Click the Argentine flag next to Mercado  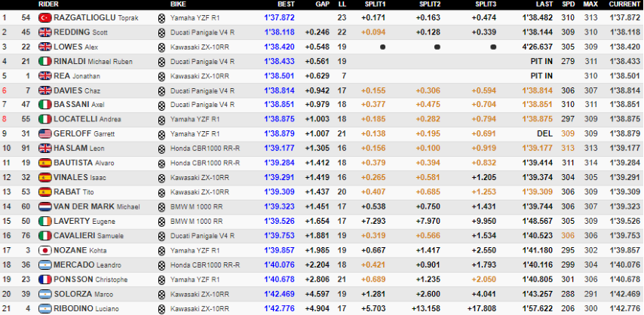44,265
